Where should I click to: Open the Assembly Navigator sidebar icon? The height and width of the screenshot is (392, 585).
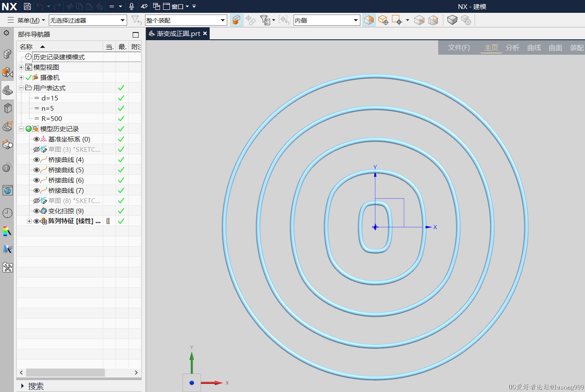7,53
